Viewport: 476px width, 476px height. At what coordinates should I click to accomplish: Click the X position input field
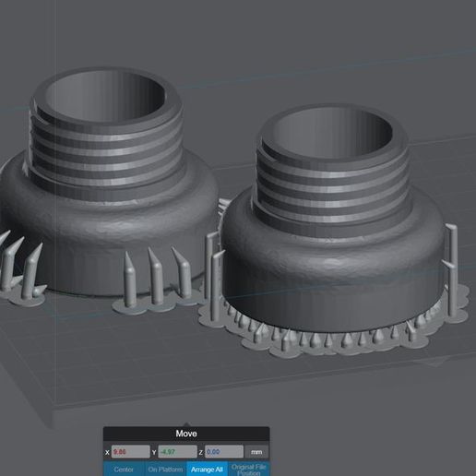tap(130, 452)
